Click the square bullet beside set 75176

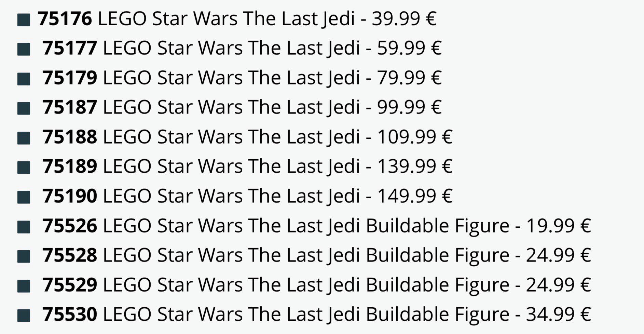point(24,20)
